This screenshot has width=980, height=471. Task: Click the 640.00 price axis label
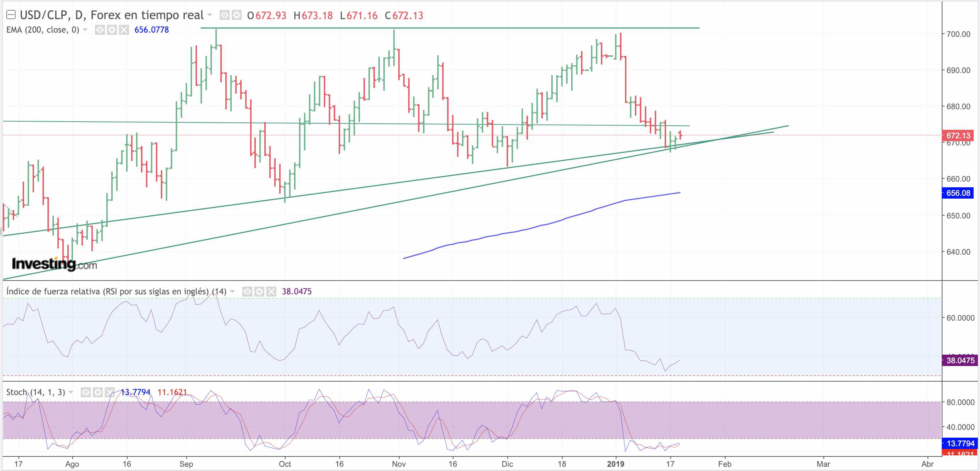coord(958,252)
